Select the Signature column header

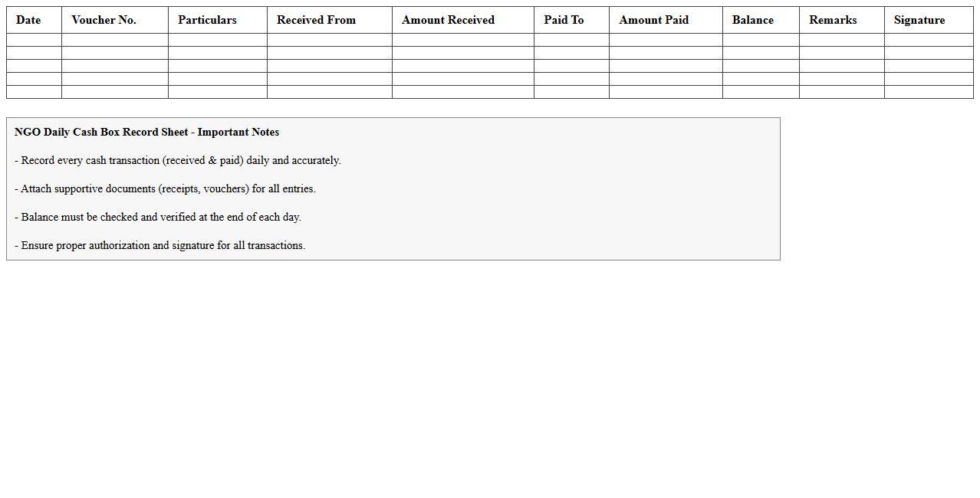(x=919, y=20)
